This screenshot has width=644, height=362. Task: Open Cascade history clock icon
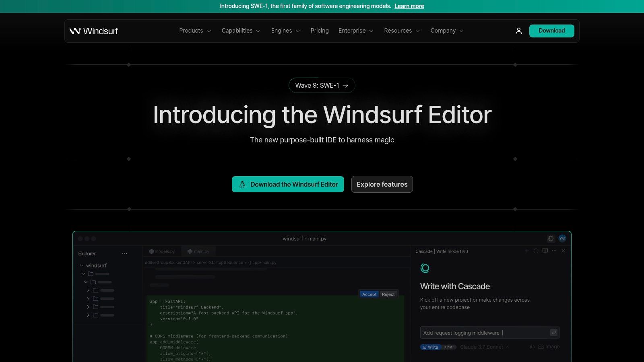pyautogui.click(x=536, y=251)
